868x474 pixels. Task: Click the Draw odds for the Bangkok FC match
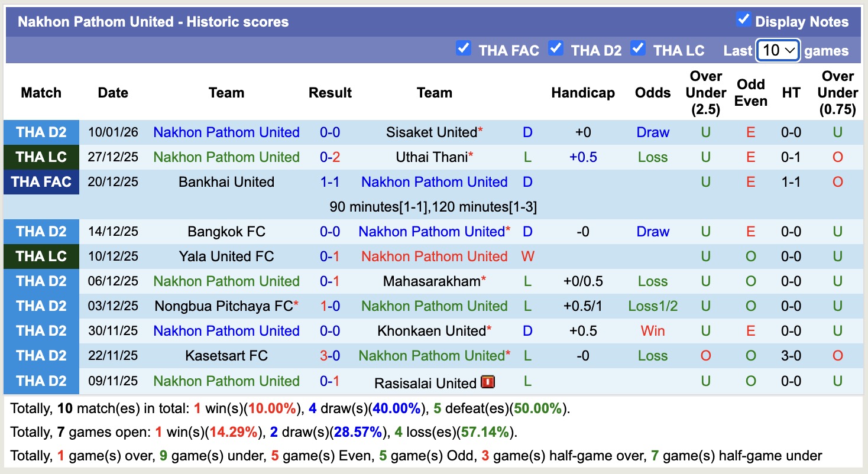(652, 232)
